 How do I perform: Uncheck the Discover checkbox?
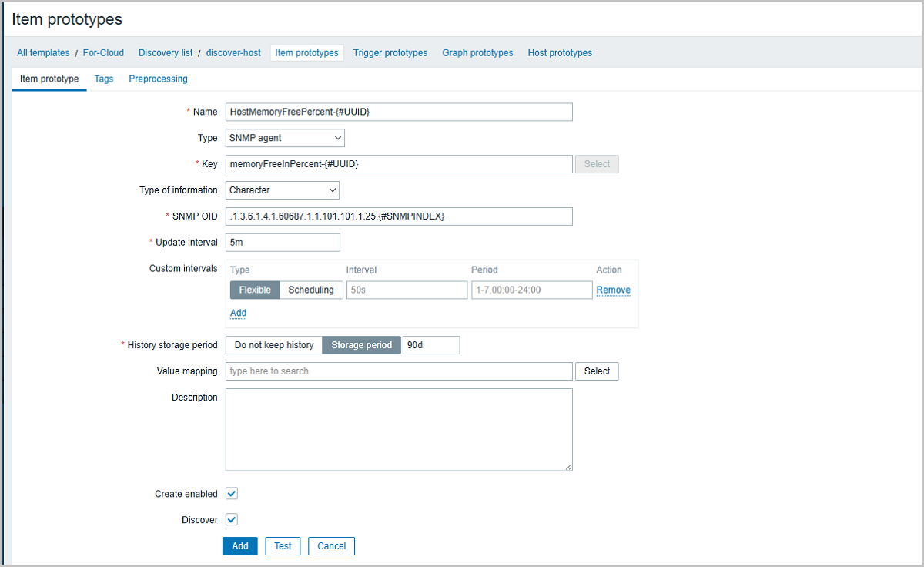click(232, 520)
